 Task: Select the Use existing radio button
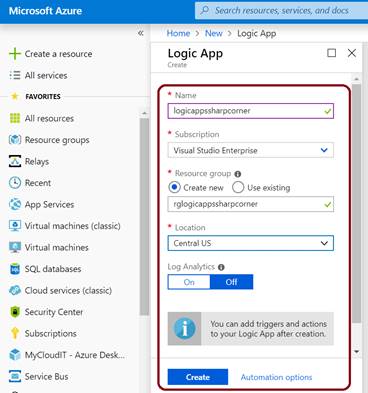pyautogui.click(x=238, y=187)
